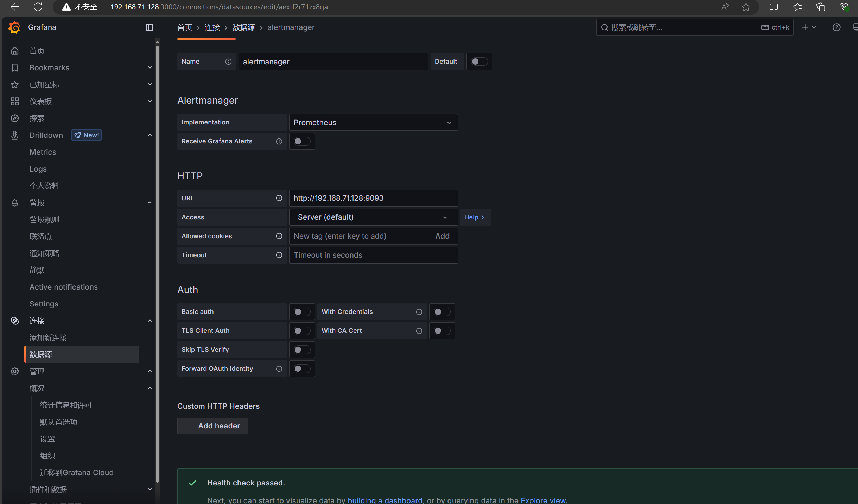The width and height of the screenshot is (858, 504).
Task: Click the compass Explore icon in sidebar
Action: 15,118
